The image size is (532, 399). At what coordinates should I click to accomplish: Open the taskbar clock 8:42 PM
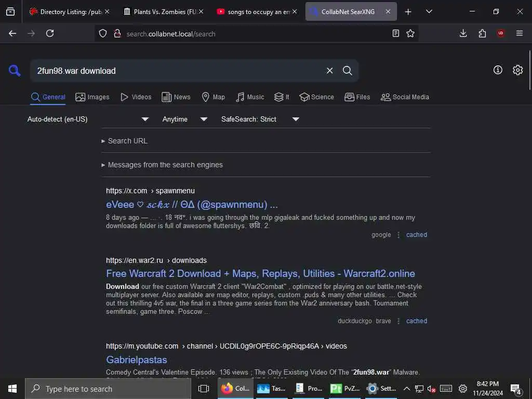(x=487, y=389)
